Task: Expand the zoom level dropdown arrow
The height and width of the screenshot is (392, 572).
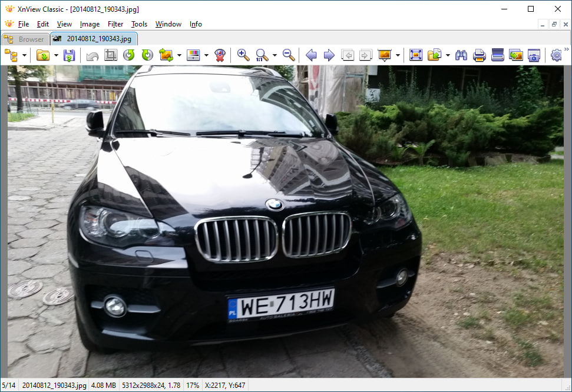Action: click(x=275, y=55)
